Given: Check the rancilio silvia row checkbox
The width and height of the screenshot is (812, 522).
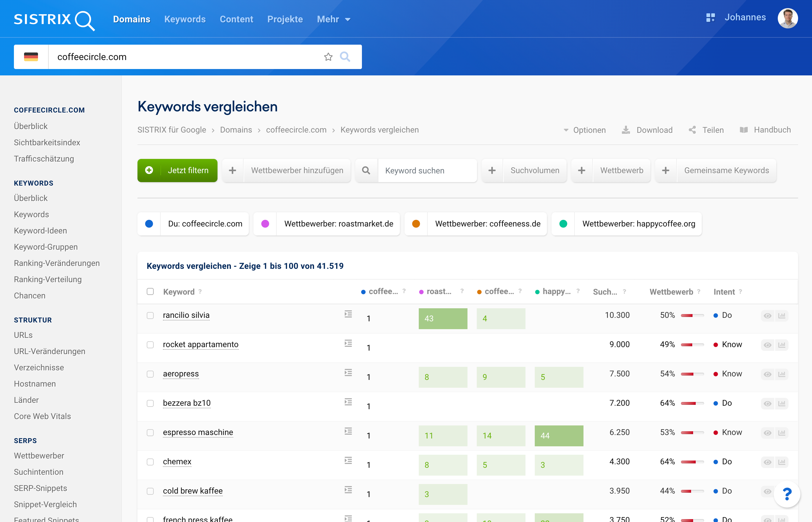Looking at the screenshot, I should pyautogui.click(x=150, y=316).
